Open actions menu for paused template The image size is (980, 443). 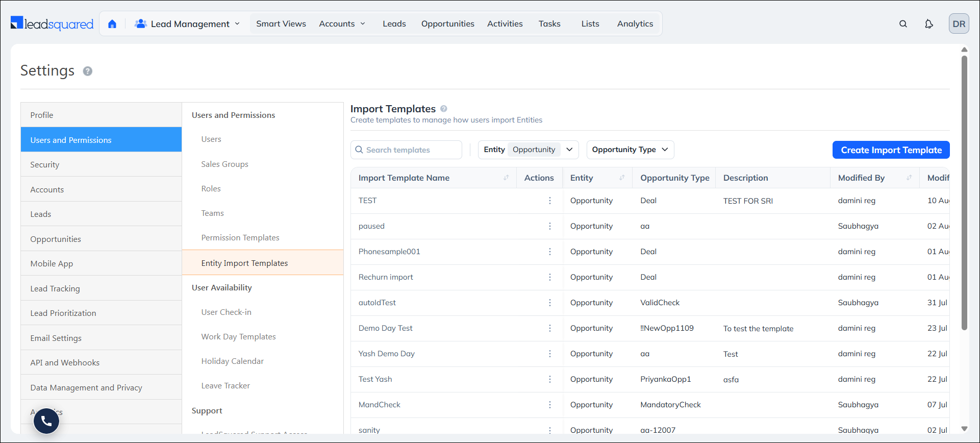(550, 226)
